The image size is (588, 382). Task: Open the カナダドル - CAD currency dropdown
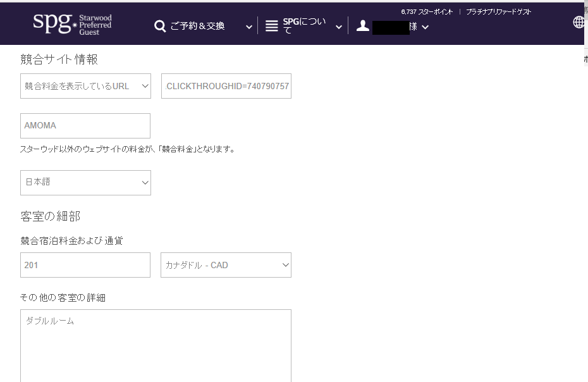(x=226, y=265)
